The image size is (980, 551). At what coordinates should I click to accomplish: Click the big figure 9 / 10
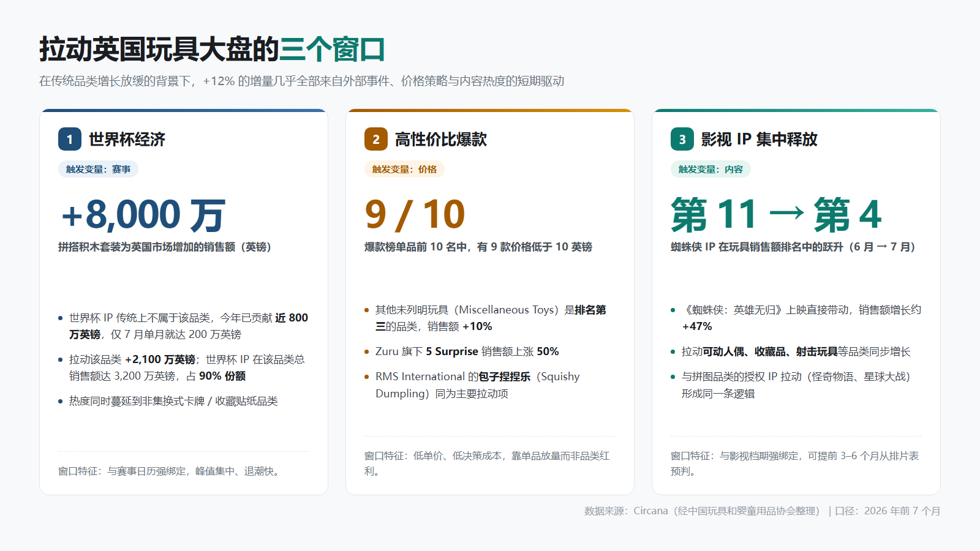point(415,215)
